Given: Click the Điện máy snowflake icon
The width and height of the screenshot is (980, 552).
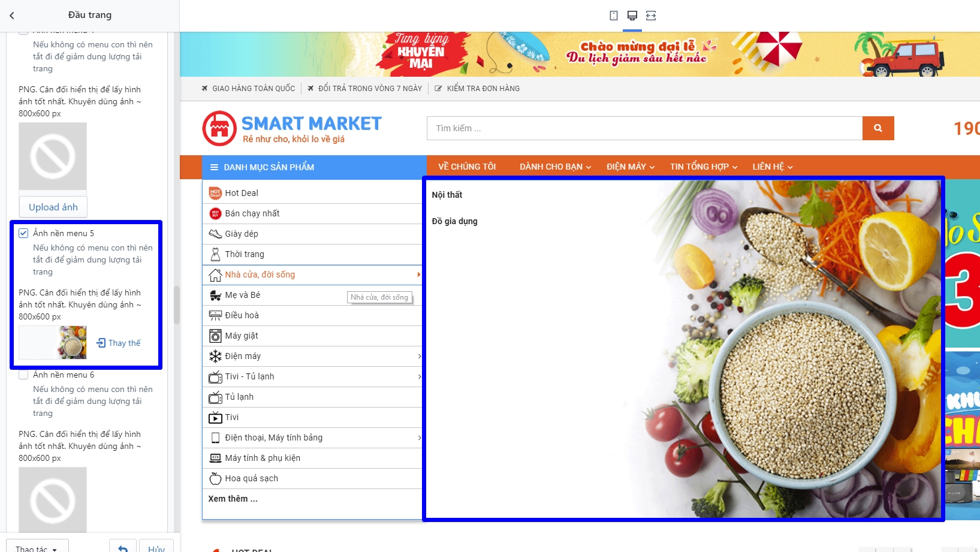Looking at the screenshot, I should click(x=215, y=356).
